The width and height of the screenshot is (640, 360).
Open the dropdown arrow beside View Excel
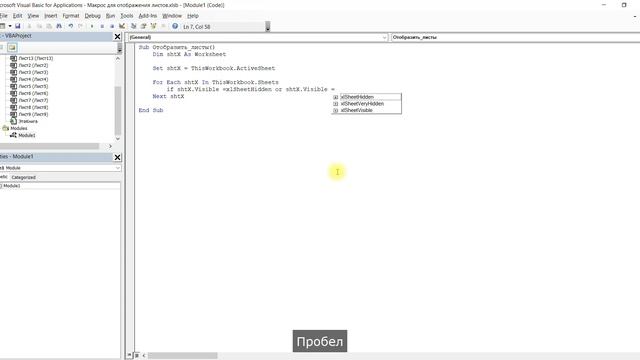click(10, 26)
